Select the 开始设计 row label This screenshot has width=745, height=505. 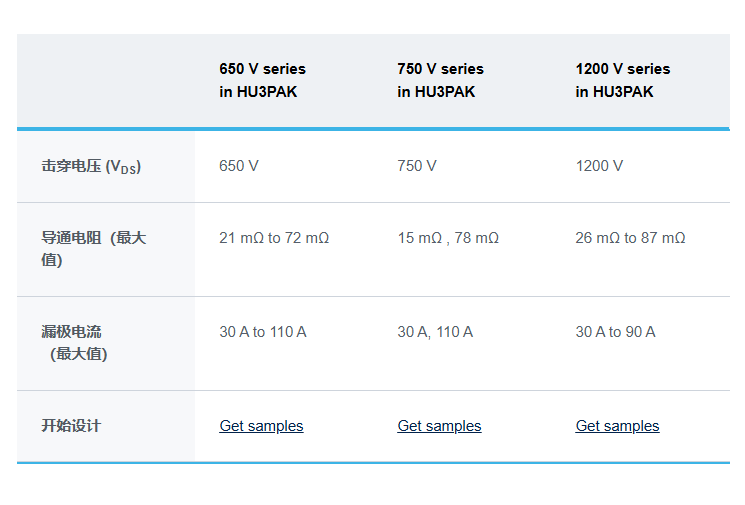(71, 426)
